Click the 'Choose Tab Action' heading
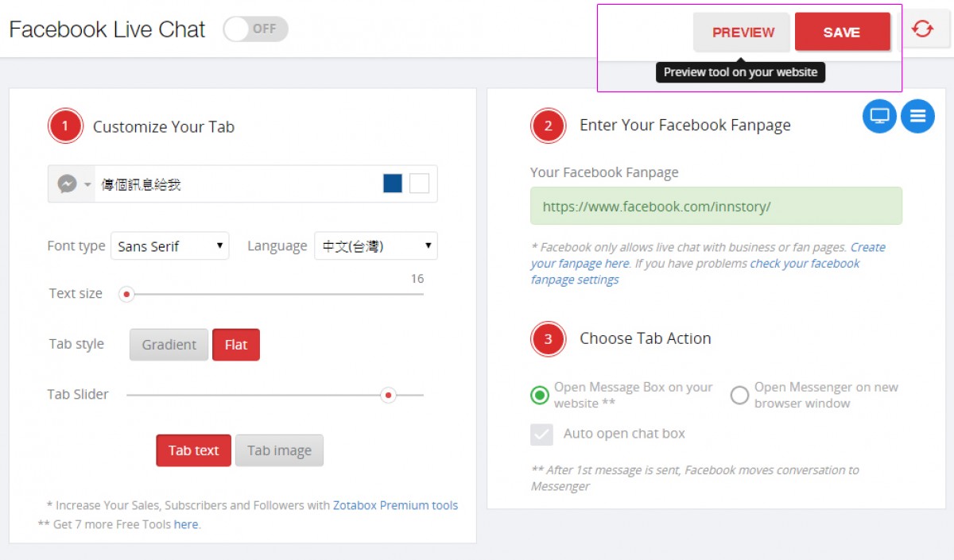 coord(646,338)
